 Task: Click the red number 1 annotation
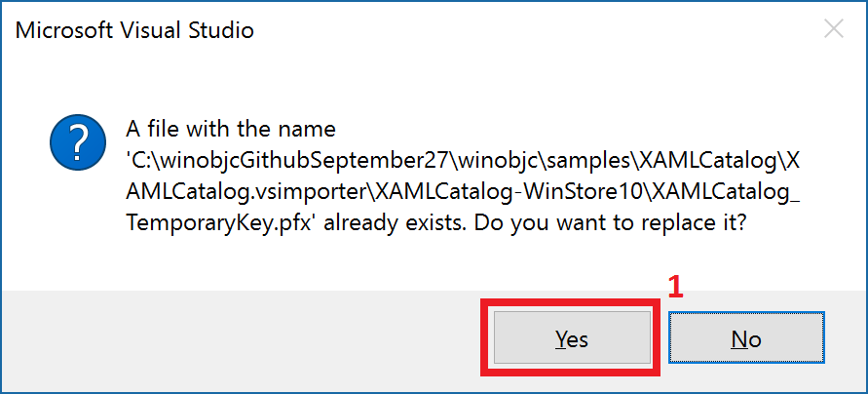coord(675,288)
